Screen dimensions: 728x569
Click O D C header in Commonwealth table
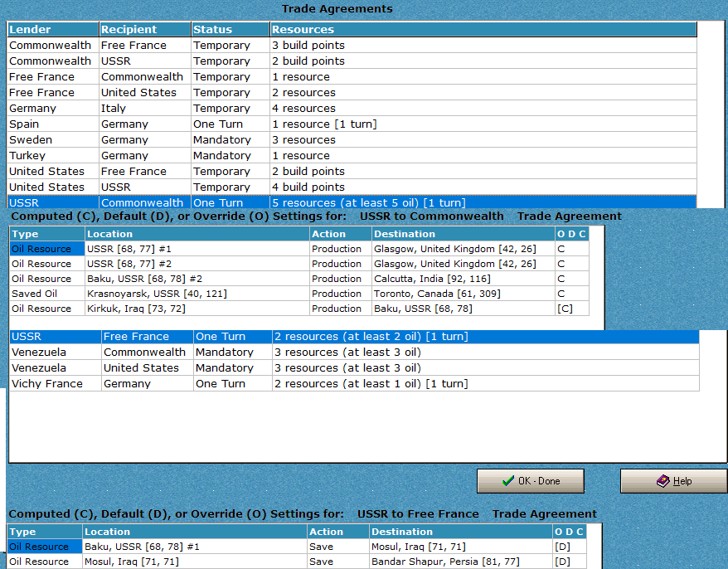pyautogui.click(x=571, y=234)
